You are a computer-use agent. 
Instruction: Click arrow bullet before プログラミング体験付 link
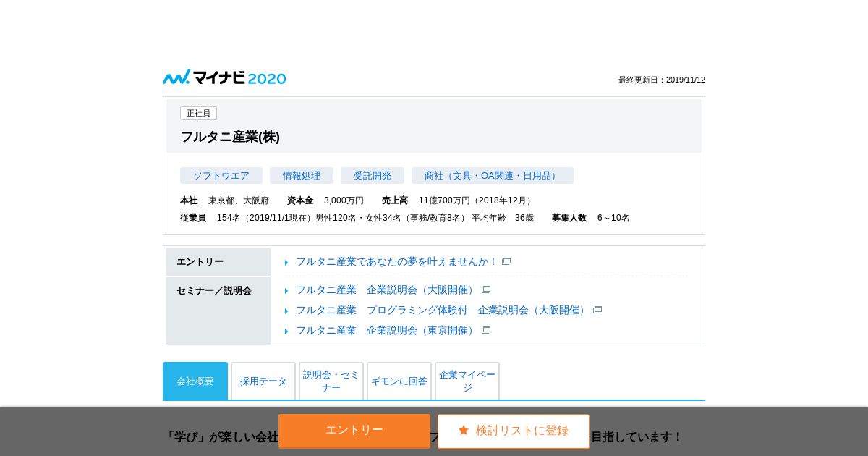click(287, 311)
